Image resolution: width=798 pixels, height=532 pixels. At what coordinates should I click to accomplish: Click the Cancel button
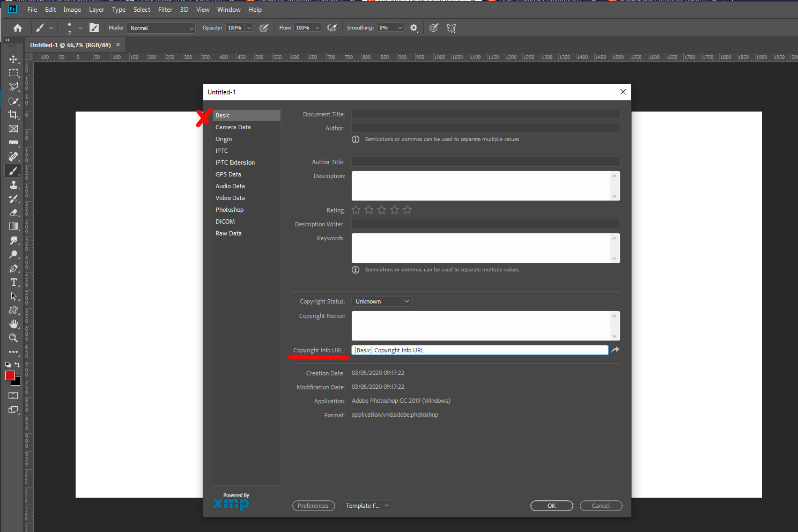601,506
